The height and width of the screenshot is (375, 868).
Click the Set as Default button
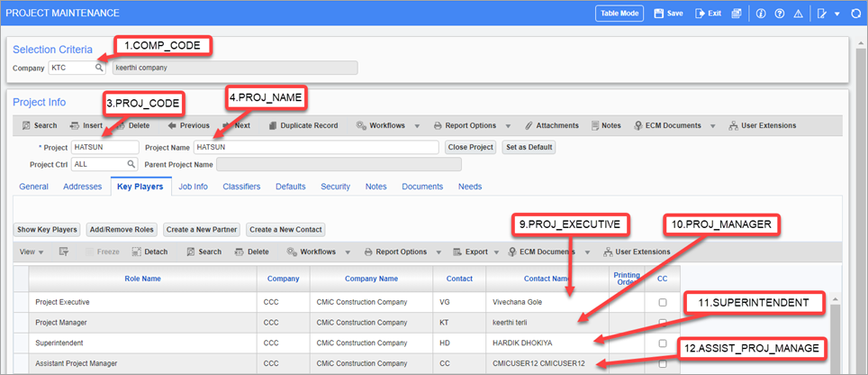[x=529, y=147]
